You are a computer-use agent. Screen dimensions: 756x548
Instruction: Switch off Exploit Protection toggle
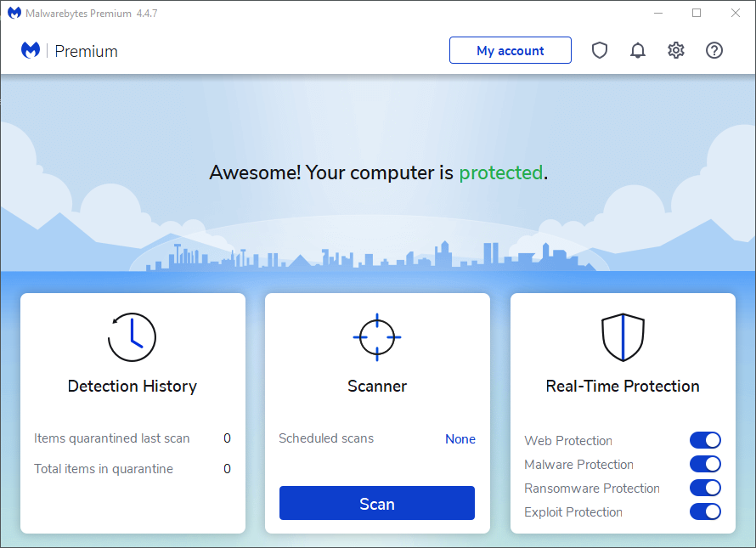tap(705, 511)
